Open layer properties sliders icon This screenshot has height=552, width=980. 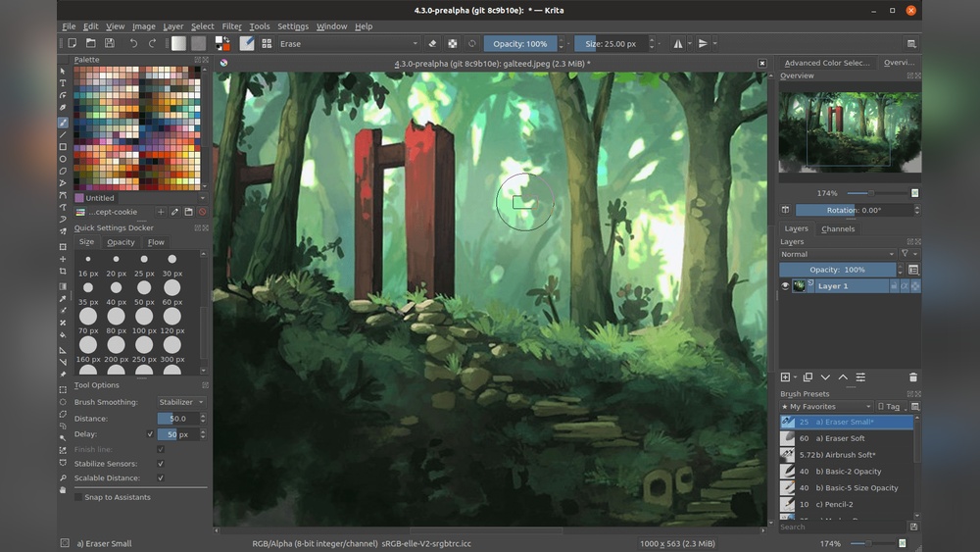[x=860, y=376]
